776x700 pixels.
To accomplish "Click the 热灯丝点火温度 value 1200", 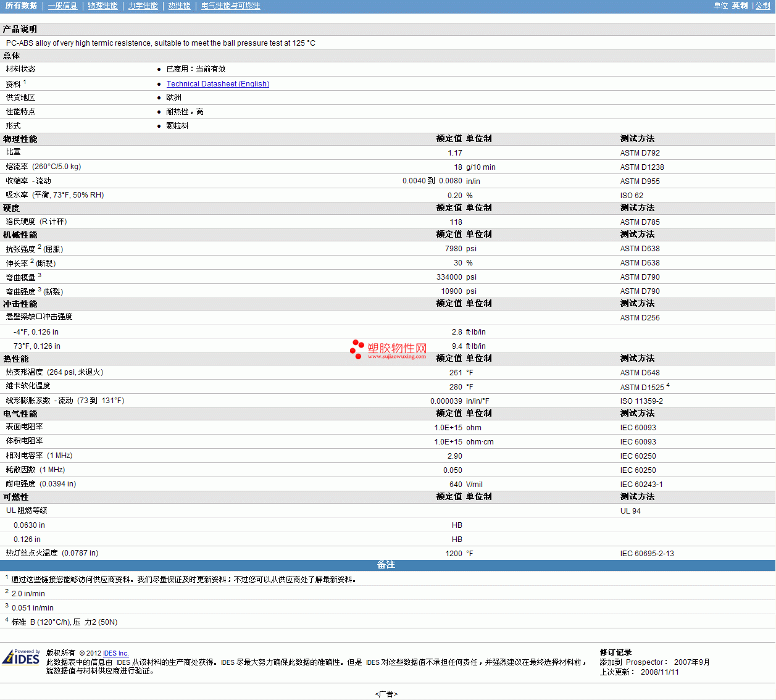I will tap(454, 554).
